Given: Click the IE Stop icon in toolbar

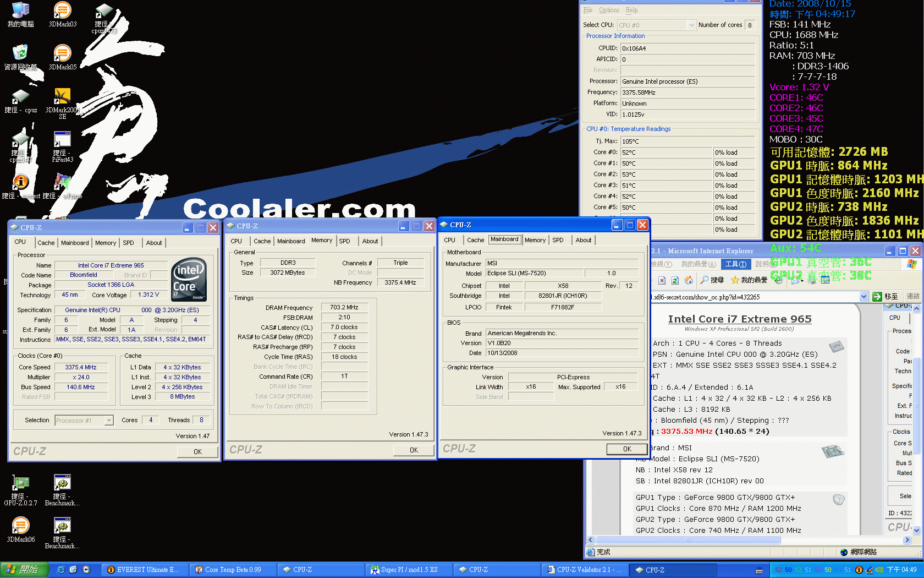Looking at the screenshot, I should tap(662, 280).
